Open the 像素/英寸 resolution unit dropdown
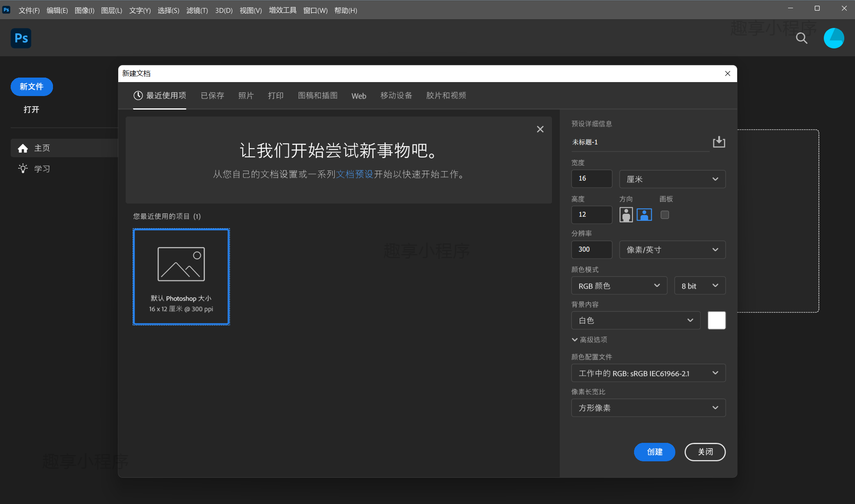Screen dimensions: 855x504 pos(672,250)
